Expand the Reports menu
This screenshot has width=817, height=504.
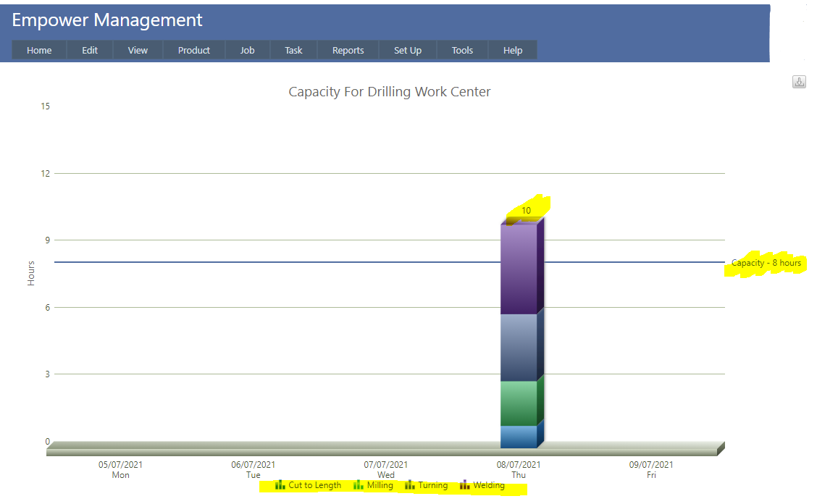[348, 50]
